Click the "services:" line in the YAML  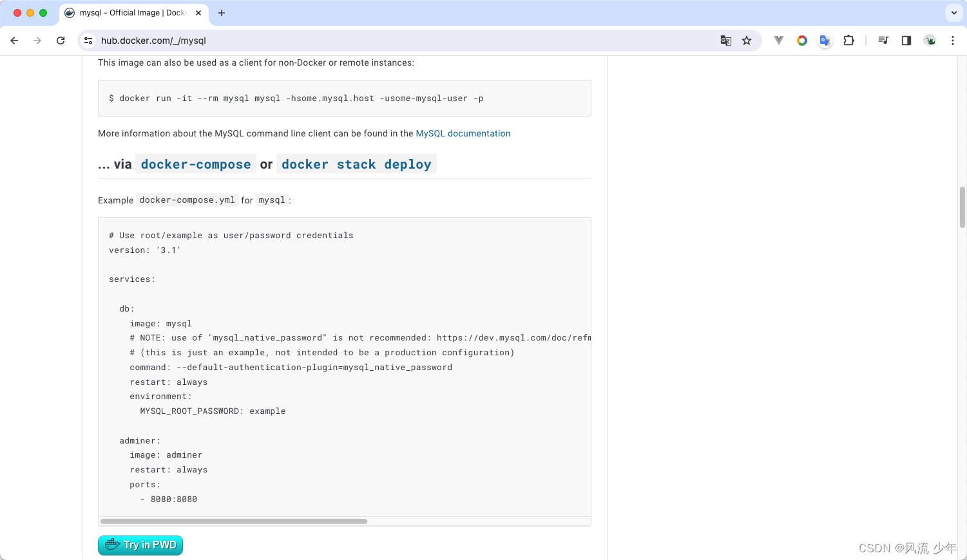click(x=132, y=279)
